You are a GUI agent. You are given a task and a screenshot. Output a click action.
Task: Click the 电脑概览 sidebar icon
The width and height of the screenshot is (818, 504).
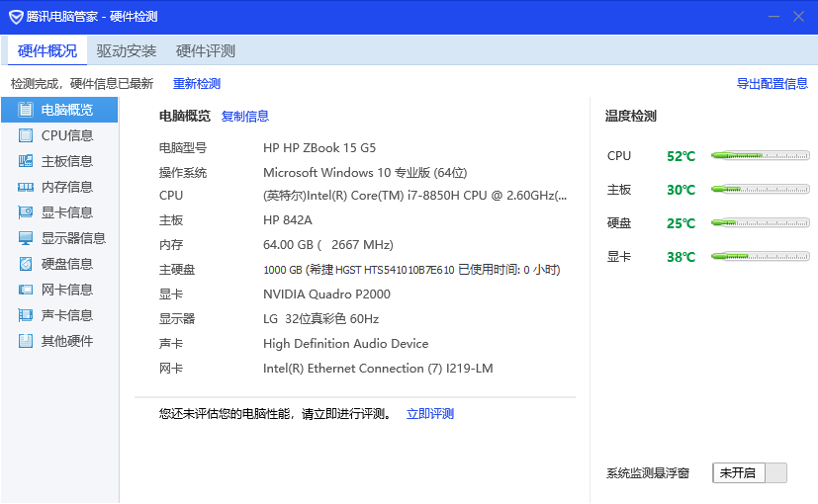tap(25, 110)
